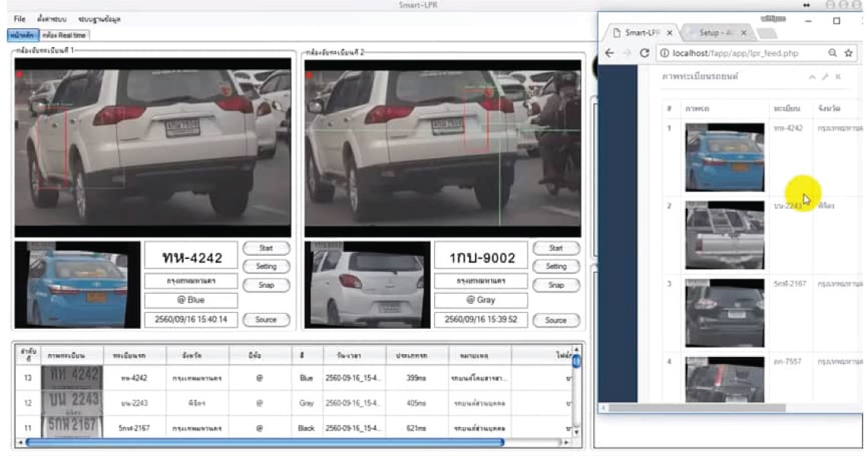Bookmark this page with the star icon
The image size is (868, 456).
(x=850, y=53)
